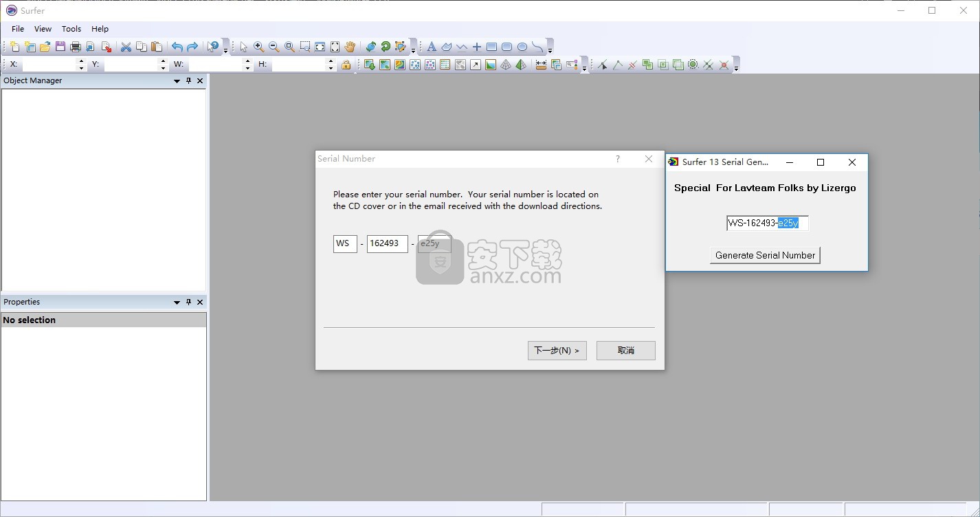Click the 162493 serial number field
The height and width of the screenshot is (517, 980).
point(388,243)
